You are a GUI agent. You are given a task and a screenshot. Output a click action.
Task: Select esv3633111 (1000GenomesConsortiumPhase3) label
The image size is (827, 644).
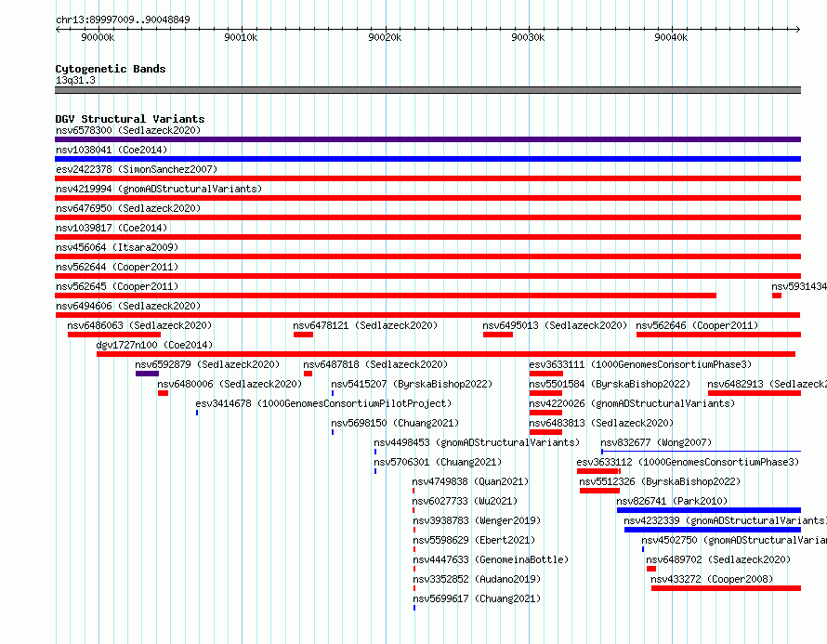coord(640,364)
